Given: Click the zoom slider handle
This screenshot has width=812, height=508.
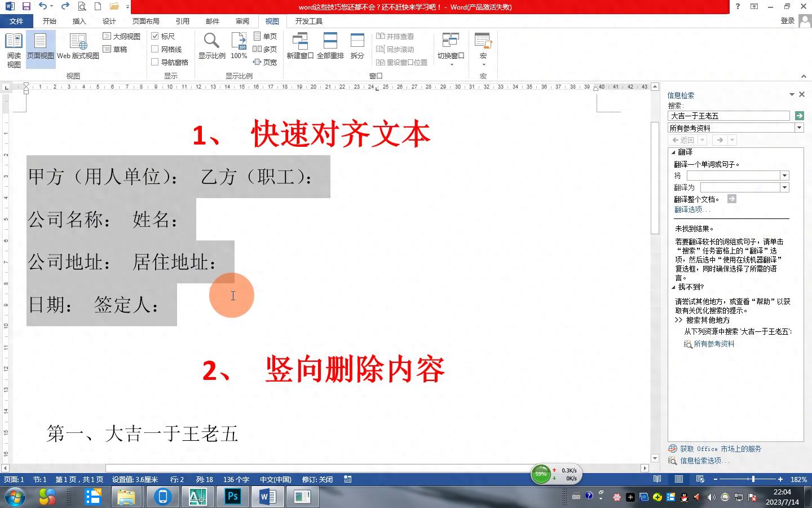Looking at the screenshot, I should [753, 479].
